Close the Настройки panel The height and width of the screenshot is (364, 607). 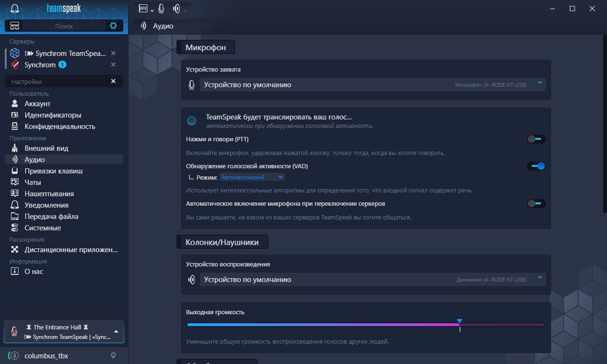(x=113, y=81)
